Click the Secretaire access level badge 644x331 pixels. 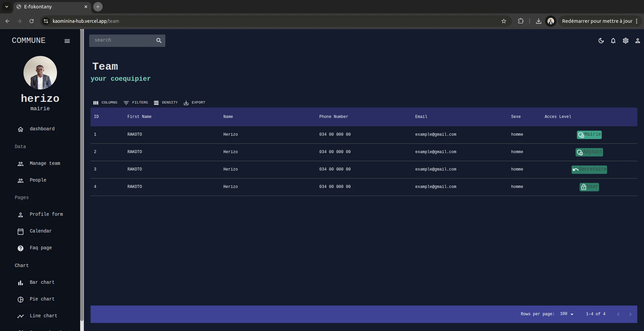tap(589, 170)
